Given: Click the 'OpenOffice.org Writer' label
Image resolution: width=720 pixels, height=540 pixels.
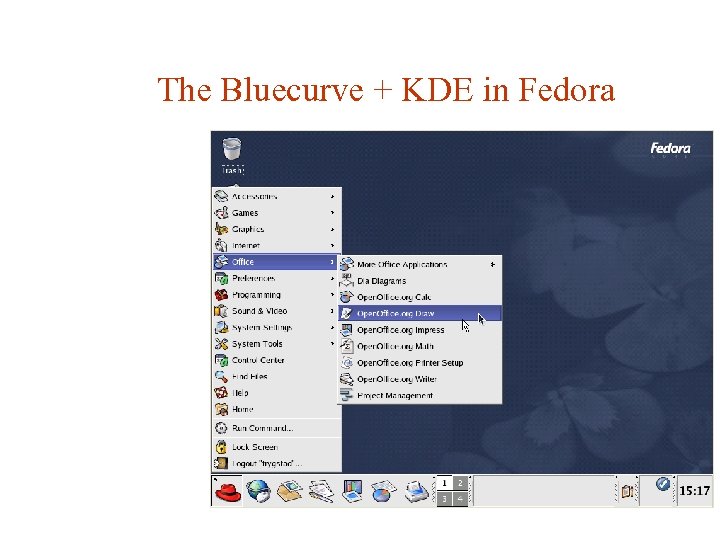Looking at the screenshot, I should click(x=397, y=379).
